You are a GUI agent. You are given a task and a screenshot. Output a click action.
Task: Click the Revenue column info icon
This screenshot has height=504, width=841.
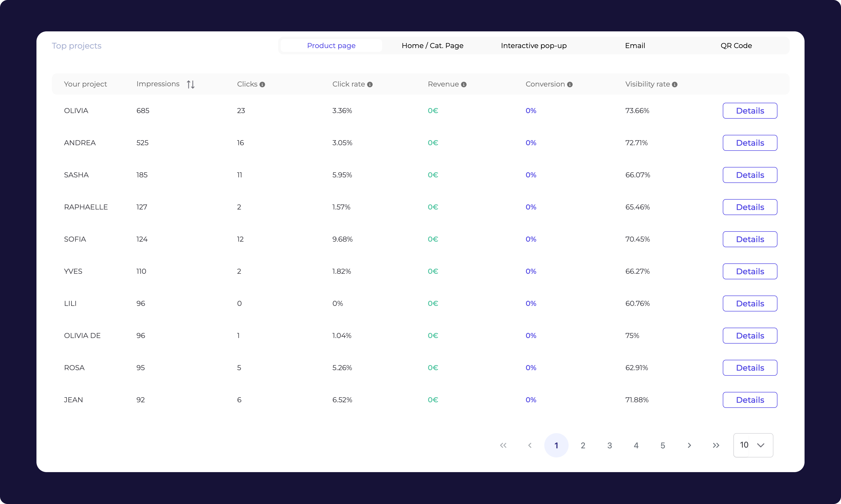(x=464, y=85)
